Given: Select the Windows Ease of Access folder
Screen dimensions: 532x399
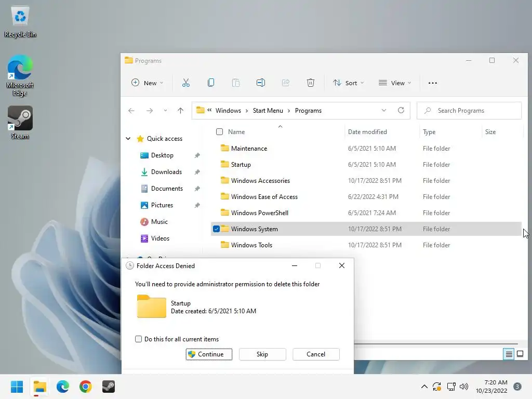Looking at the screenshot, I should [366, 196].
